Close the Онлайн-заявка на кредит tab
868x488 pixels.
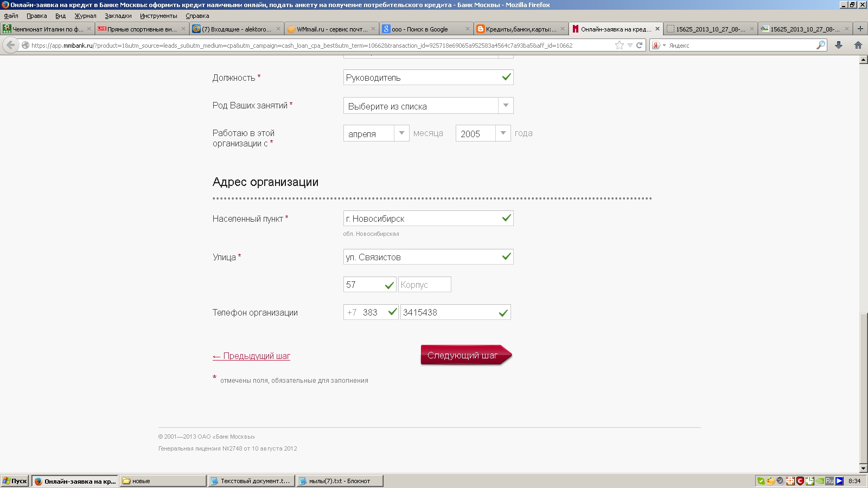(x=658, y=29)
